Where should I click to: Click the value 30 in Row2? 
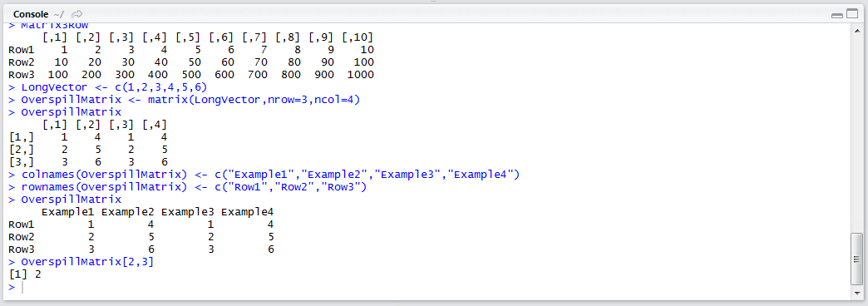[x=128, y=62]
